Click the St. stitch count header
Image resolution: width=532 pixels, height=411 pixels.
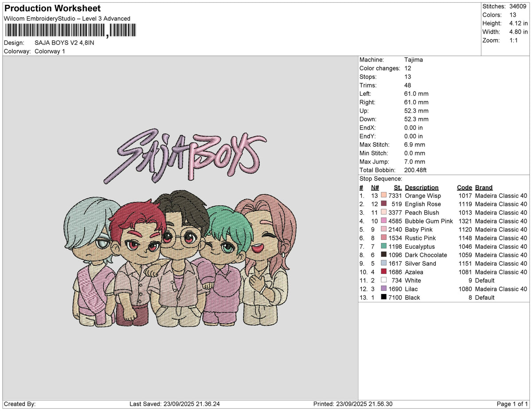pyautogui.click(x=398, y=188)
